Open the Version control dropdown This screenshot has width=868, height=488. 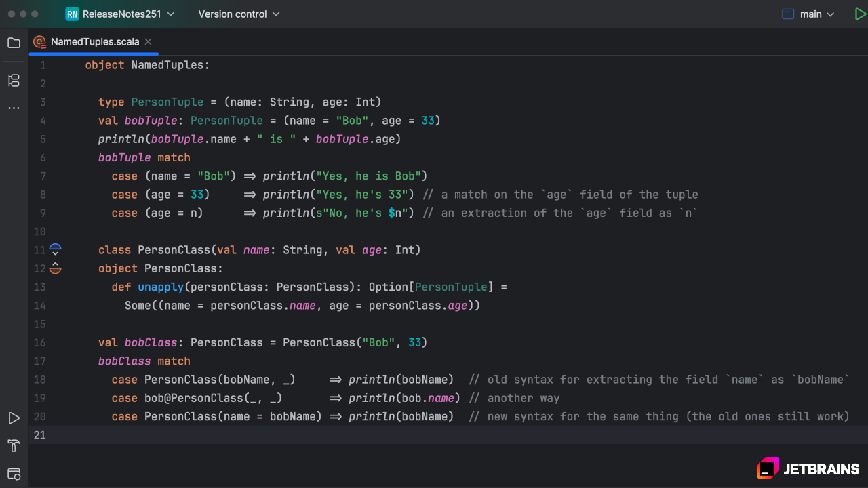238,14
